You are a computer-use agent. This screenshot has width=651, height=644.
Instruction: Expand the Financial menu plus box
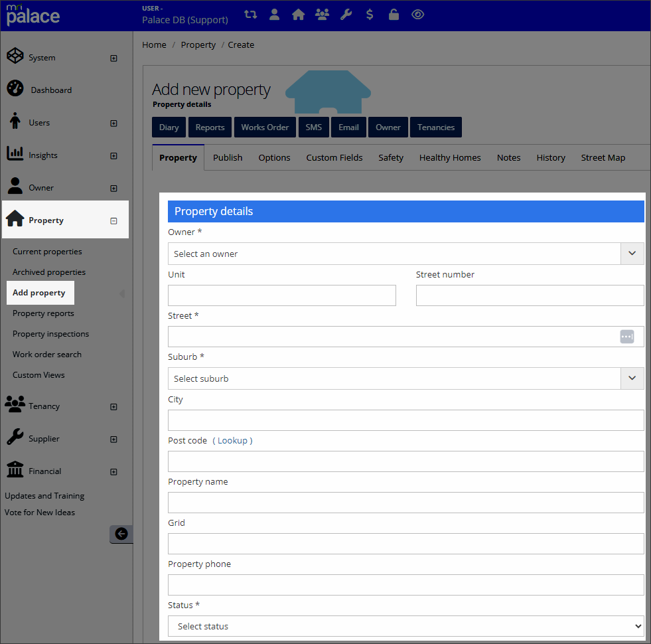(113, 472)
